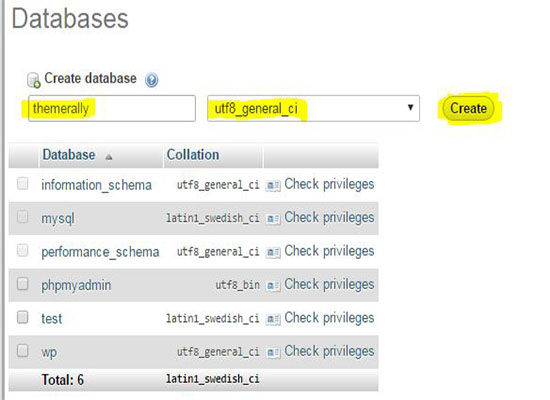Click the Create database help icon
This screenshot has width=550, height=400.
[x=152, y=80]
